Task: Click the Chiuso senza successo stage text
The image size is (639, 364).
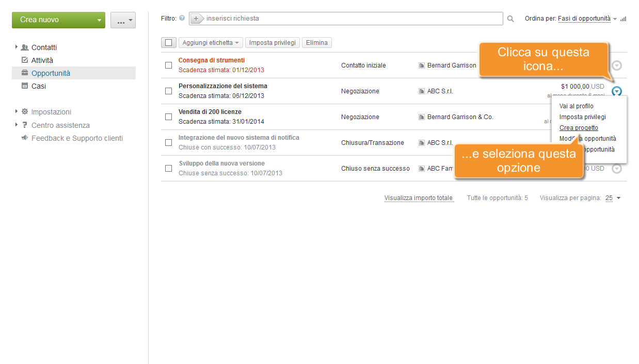Action: (375, 169)
